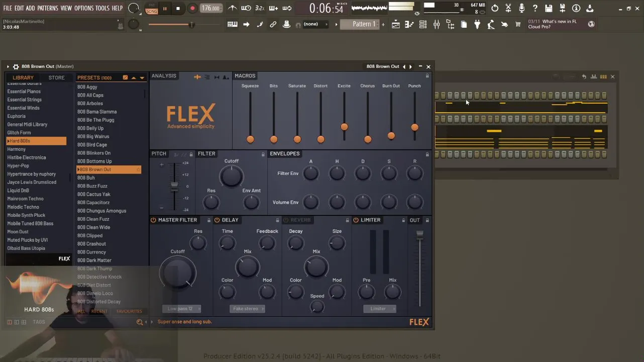Click the info icon in top toolbar
The width and height of the screenshot is (644, 362).
point(576,8)
